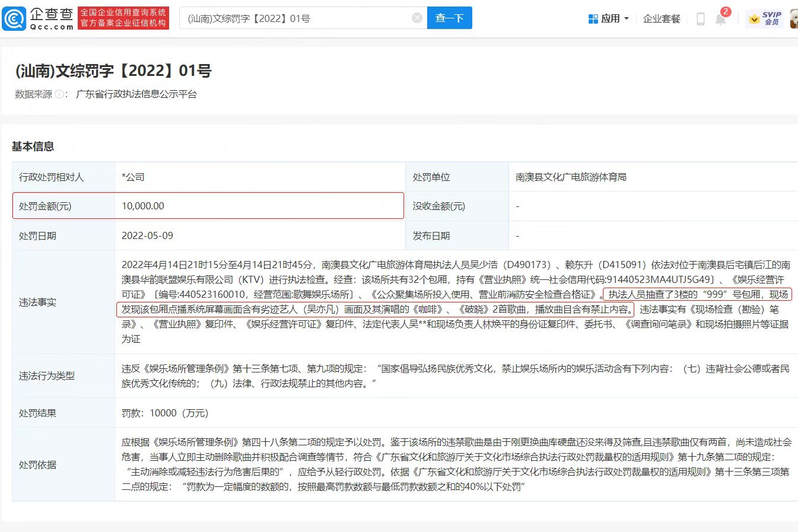Click 南澳县文化广电旅游体育局 value
Image resolution: width=798 pixels, height=532 pixels.
tap(571, 177)
